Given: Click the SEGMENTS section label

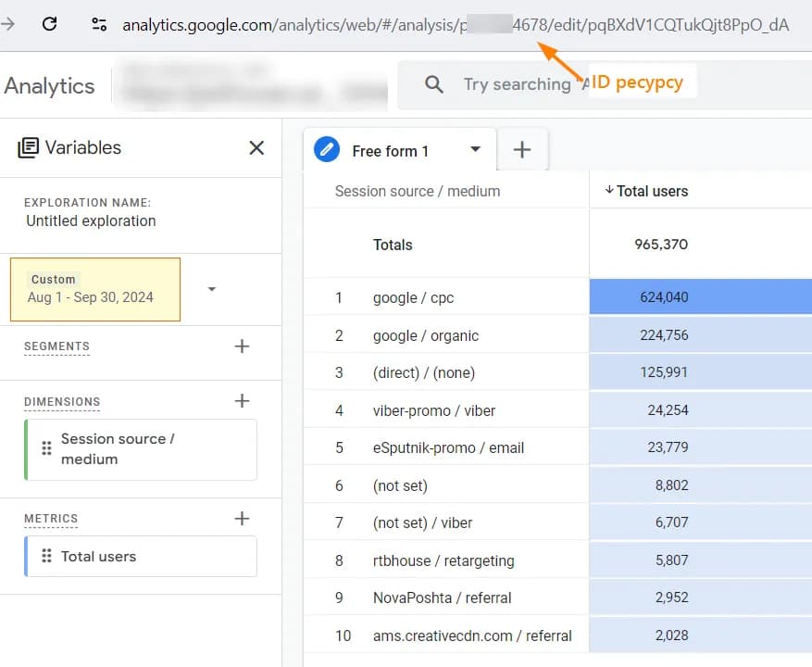Looking at the screenshot, I should pos(57,346).
